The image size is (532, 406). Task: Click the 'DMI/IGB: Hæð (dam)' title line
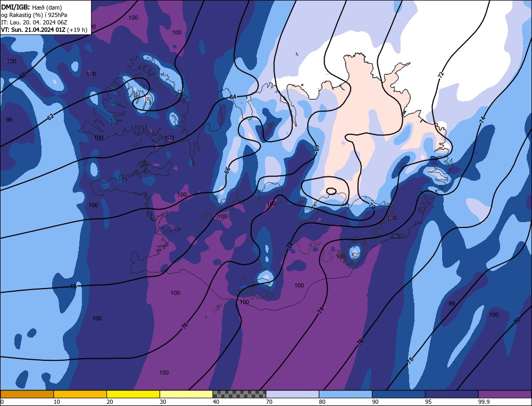[x=31, y=7]
